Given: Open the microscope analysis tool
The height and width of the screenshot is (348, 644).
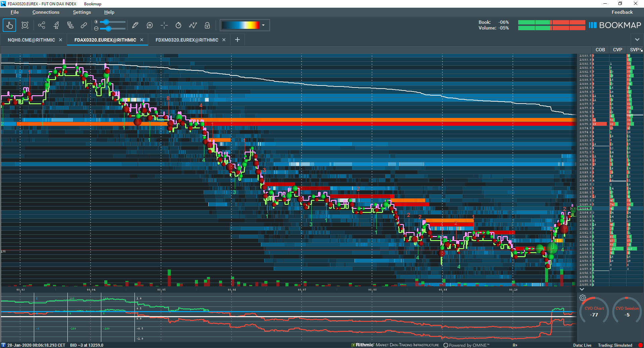Looking at the screenshot, I should pyautogui.click(x=56, y=25).
